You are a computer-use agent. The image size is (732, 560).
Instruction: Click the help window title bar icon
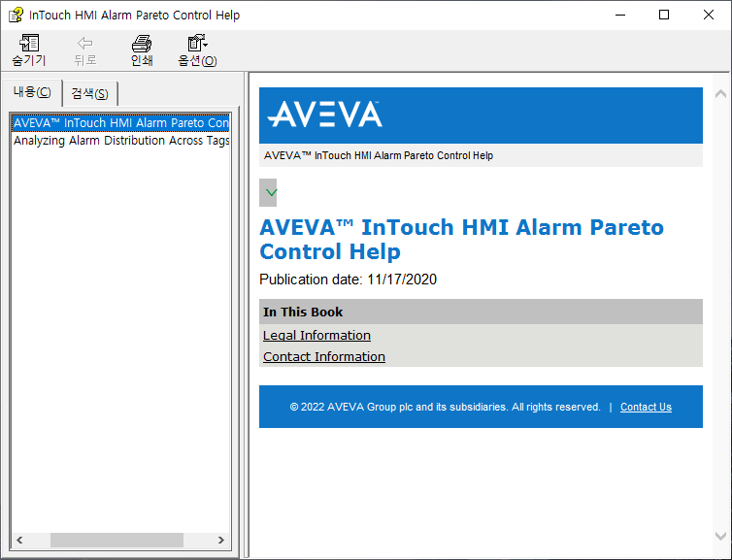[16, 15]
